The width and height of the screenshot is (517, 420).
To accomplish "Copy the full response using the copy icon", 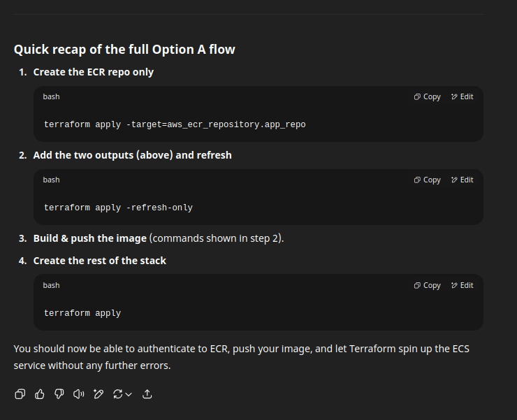I will pyautogui.click(x=20, y=394).
